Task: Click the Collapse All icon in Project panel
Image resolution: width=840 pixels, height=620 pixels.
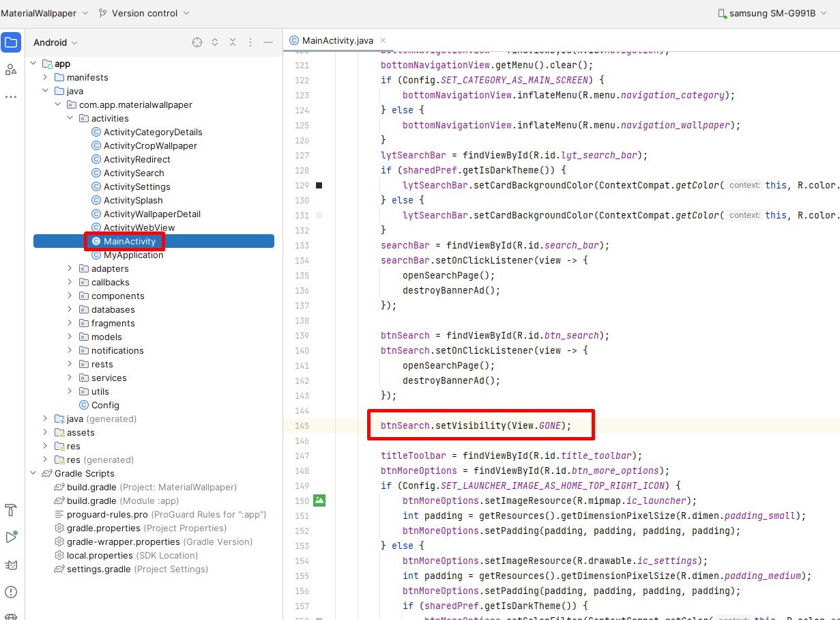Action: [x=233, y=42]
